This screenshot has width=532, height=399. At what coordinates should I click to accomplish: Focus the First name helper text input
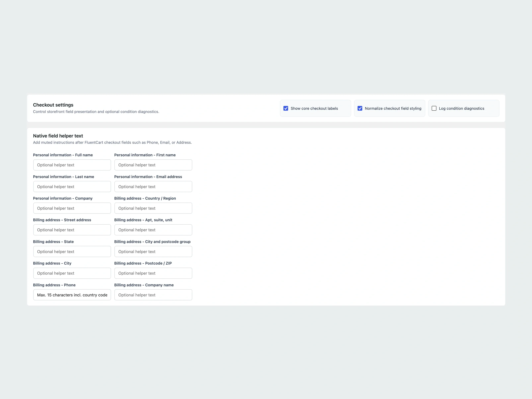(153, 165)
